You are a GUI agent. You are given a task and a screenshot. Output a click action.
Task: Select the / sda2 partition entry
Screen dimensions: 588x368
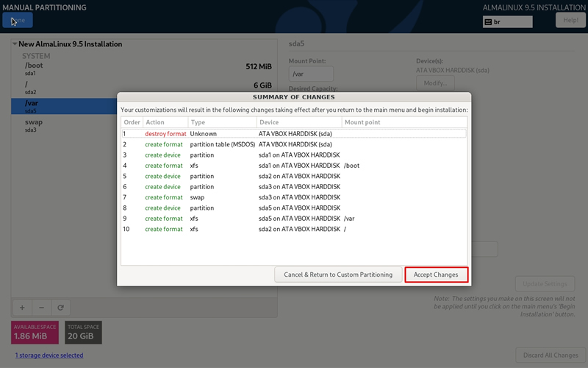tap(144, 88)
